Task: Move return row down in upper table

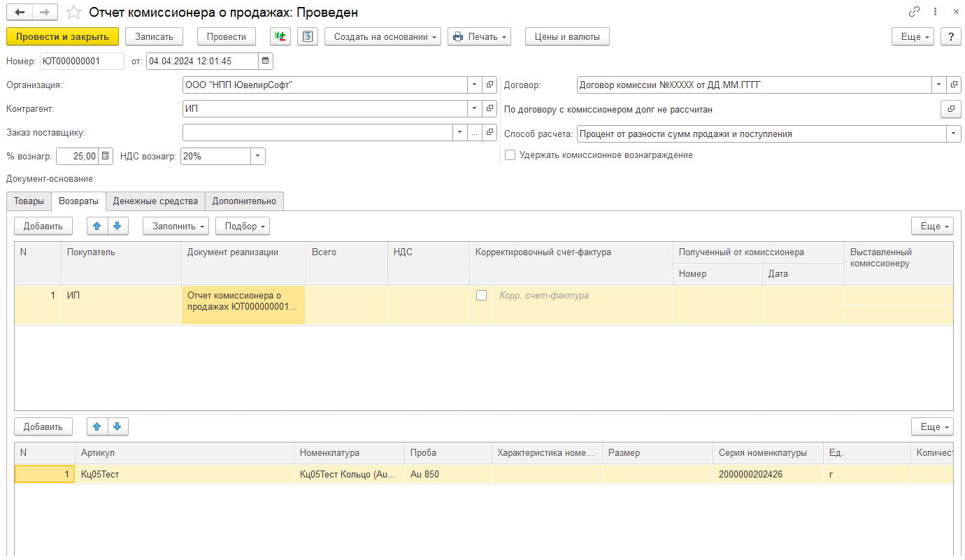Action: click(x=117, y=226)
